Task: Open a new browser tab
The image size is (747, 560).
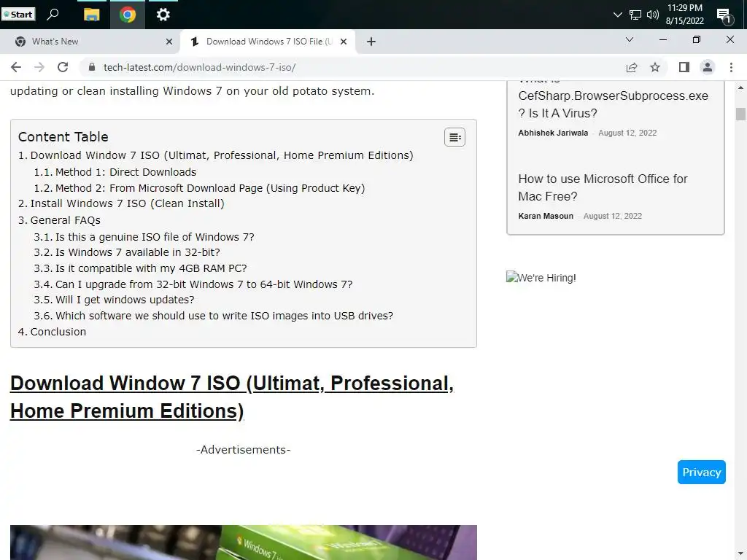Action: (x=371, y=42)
